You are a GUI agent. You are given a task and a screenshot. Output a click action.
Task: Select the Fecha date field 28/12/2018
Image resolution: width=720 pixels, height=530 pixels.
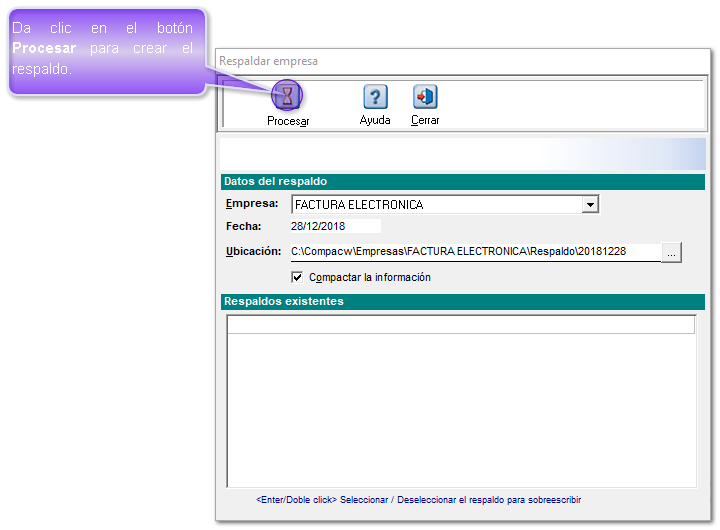point(336,226)
